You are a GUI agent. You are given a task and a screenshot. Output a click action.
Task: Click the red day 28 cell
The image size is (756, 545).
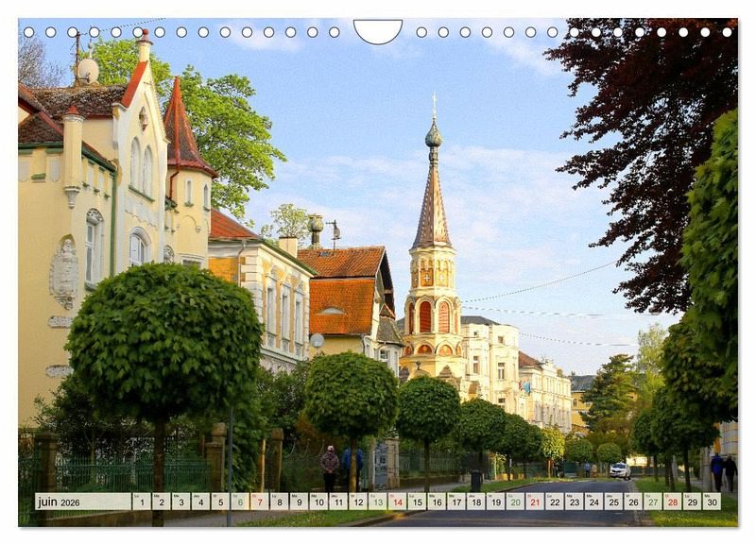pyautogui.click(x=672, y=502)
